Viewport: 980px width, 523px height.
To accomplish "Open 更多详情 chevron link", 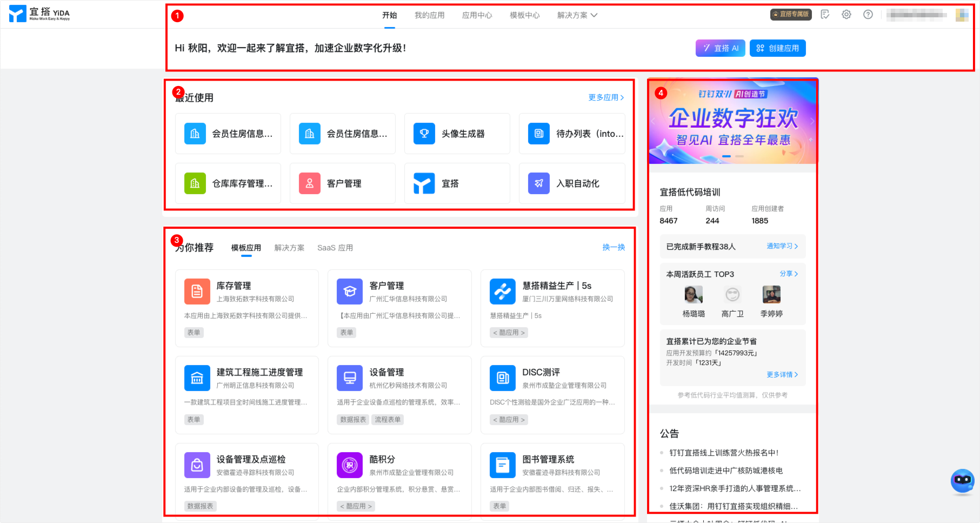I will 782,374.
